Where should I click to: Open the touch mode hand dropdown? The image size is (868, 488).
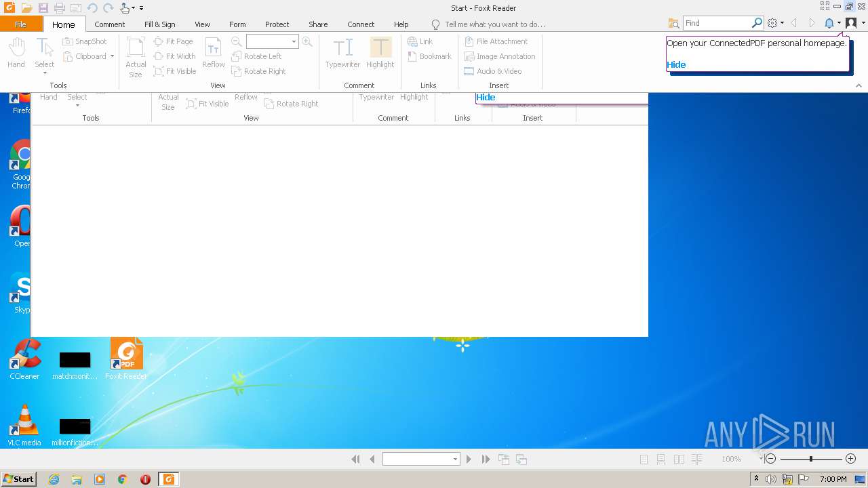pyautogui.click(x=127, y=8)
